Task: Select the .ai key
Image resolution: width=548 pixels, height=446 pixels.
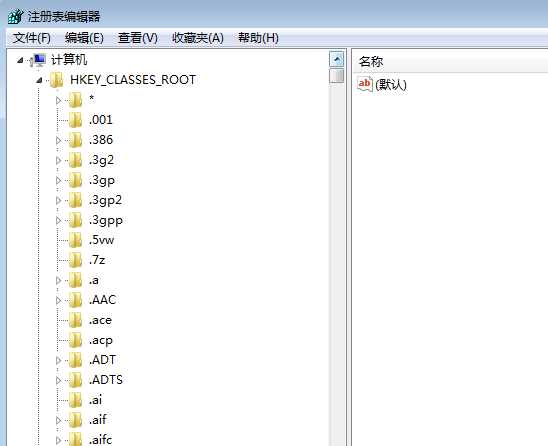Action: pos(95,400)
